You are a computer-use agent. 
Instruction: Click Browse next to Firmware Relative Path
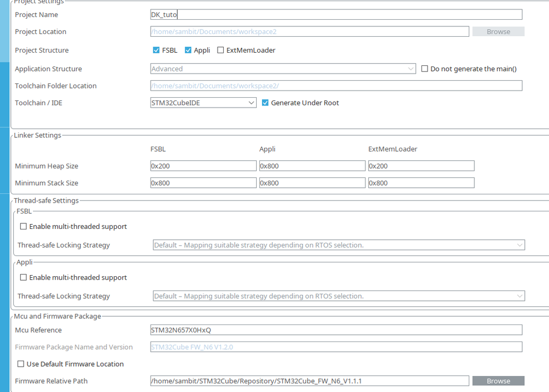(x=498, y=381)
